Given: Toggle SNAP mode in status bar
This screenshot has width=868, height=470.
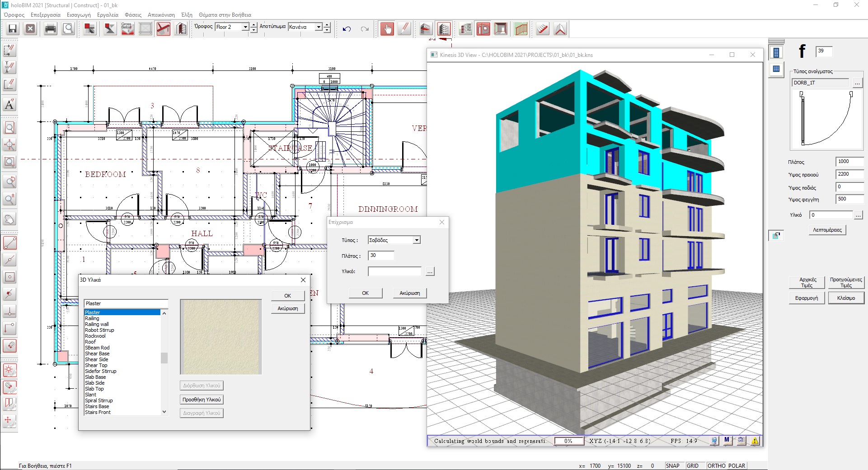Looking at the screenshot, I should (x=672, y=465).
